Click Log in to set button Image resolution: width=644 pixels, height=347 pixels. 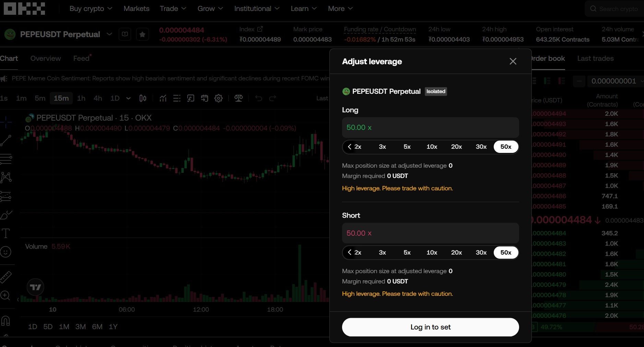click(430, 327)
